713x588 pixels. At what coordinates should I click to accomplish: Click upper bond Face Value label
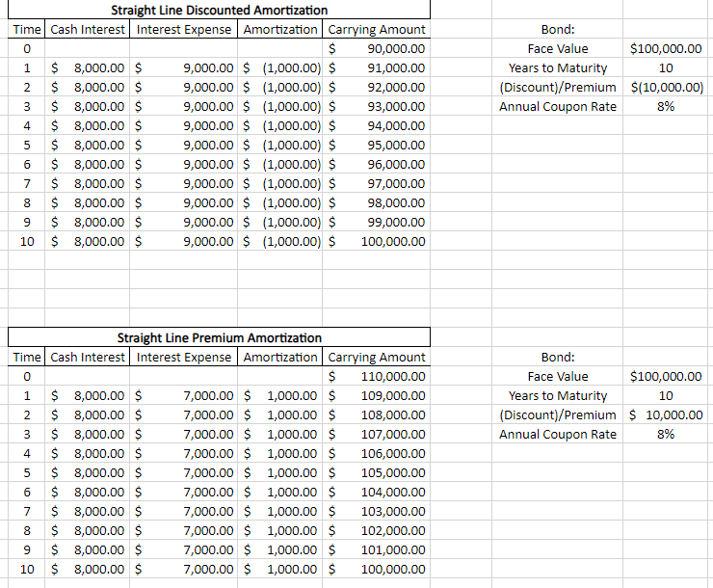click(558, 48)
